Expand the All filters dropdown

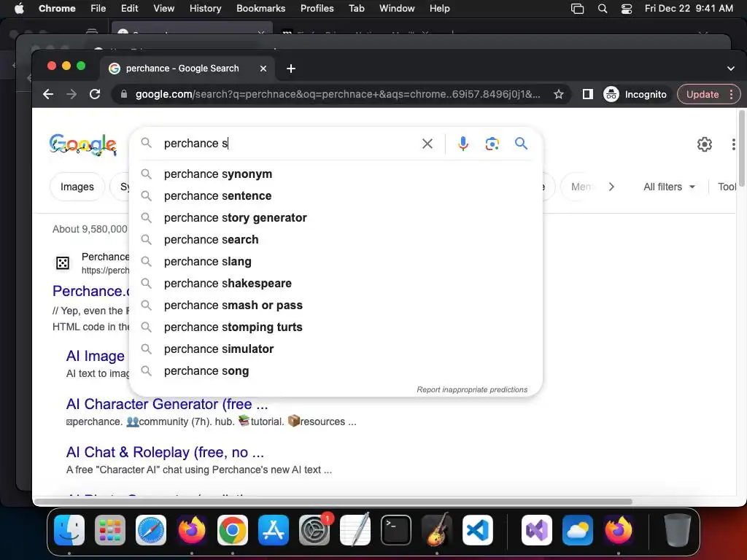pos(669,187)
